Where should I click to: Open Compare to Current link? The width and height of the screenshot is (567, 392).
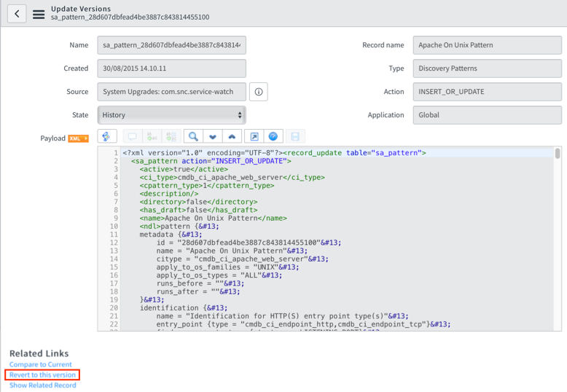click(x=41, y=364)
